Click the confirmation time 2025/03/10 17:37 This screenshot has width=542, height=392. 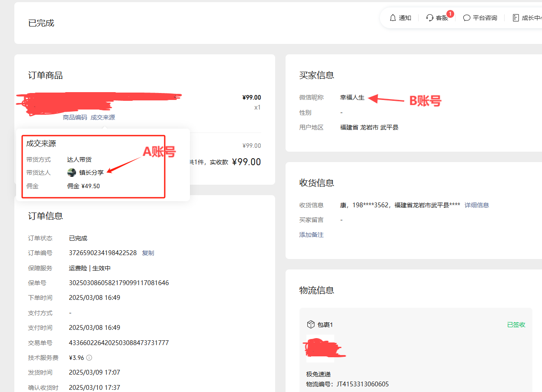tap(95, 387)
